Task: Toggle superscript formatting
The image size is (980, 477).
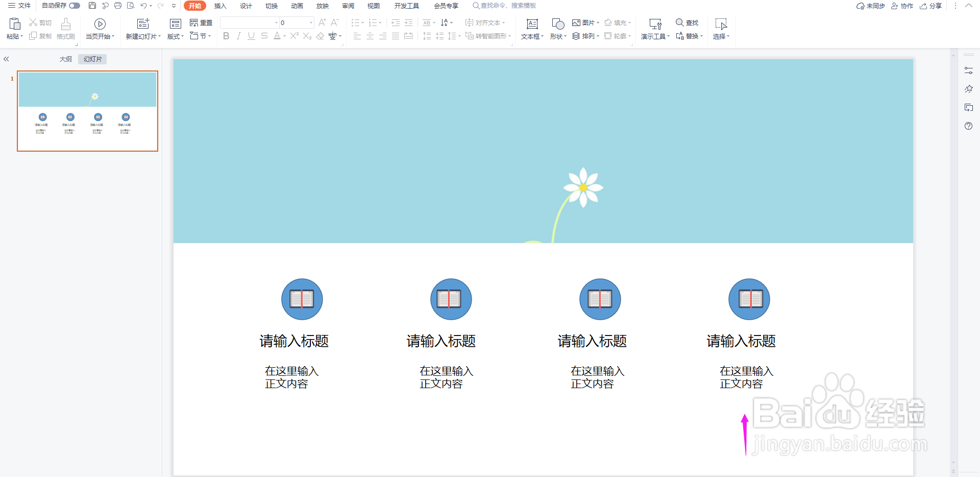Action: [295, 36]
